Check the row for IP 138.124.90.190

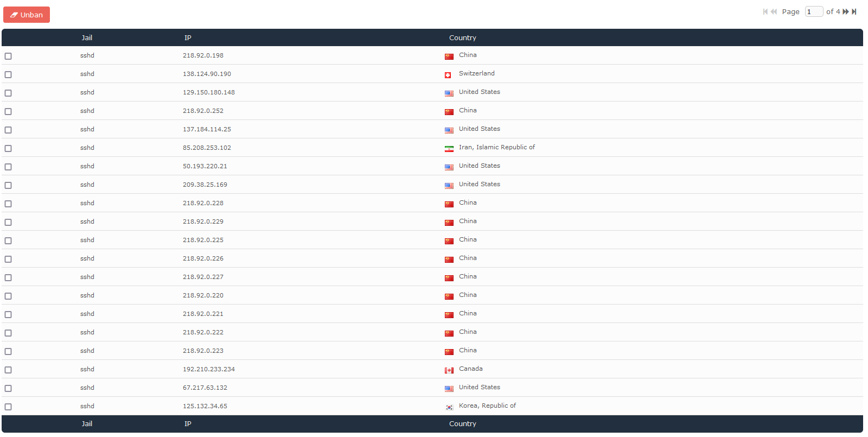(x=8, y=75)
